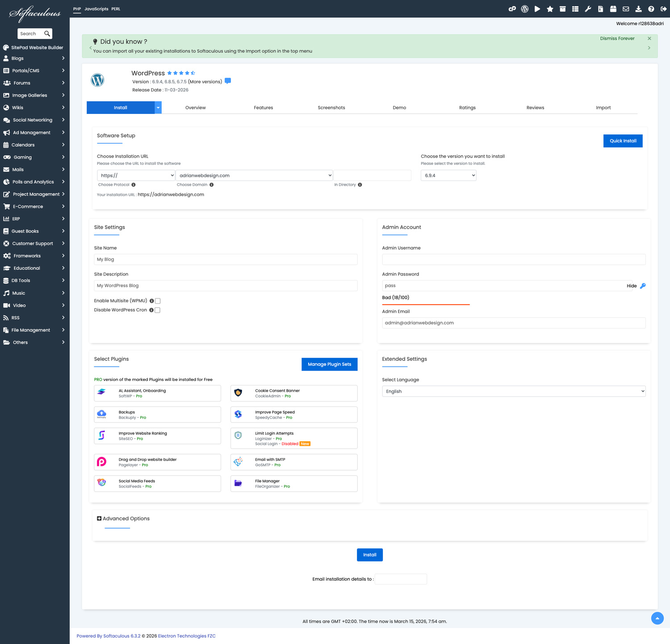Image resolution: width=670 pixels, height=644 pixels.
Task: Switch to the Reviews tab
Action: coord(535,108)
